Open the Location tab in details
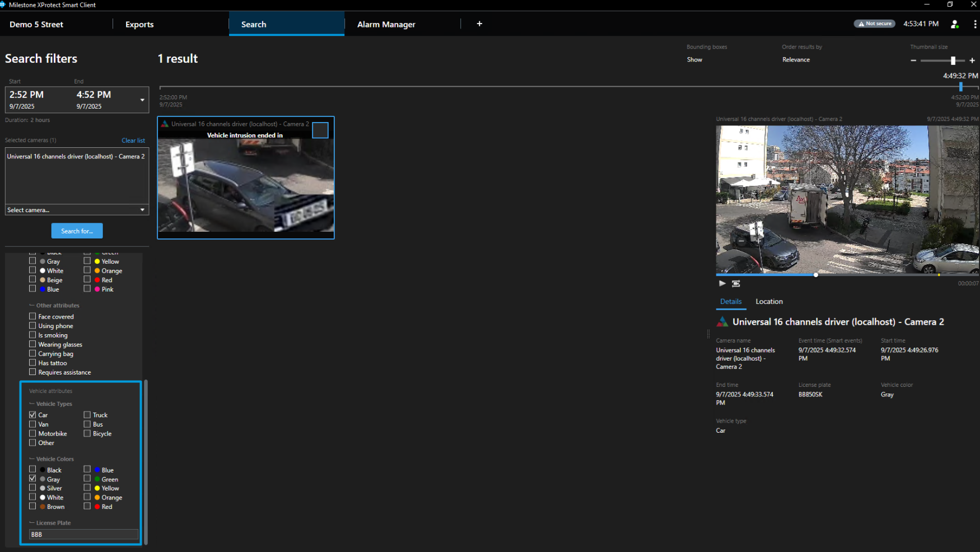The width and height of the screenshot is (980, 552). 769,301
